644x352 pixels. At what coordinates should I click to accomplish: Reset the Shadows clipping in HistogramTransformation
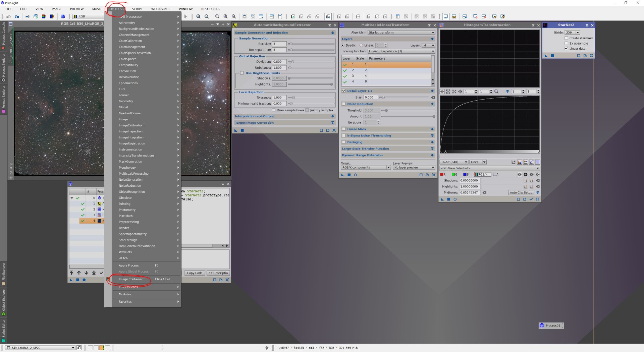pos(538,181)
